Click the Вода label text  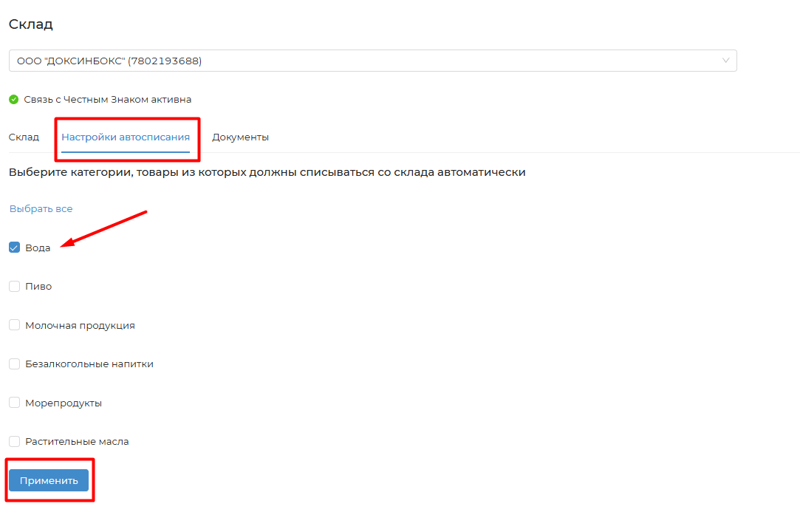tap(38, 248)
